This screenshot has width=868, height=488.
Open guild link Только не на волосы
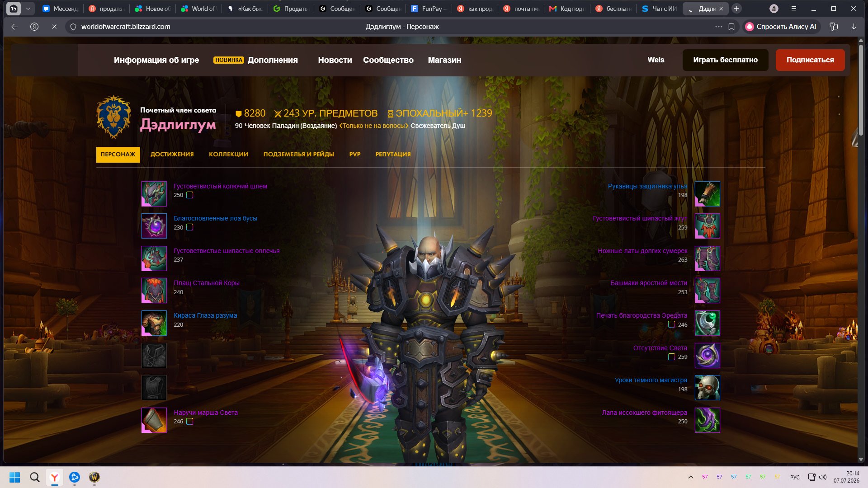point(373,126)
